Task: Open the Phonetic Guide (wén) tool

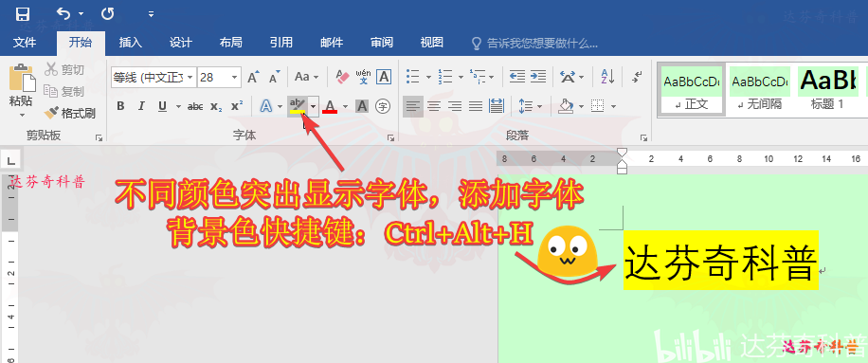Action: (364, 77)
